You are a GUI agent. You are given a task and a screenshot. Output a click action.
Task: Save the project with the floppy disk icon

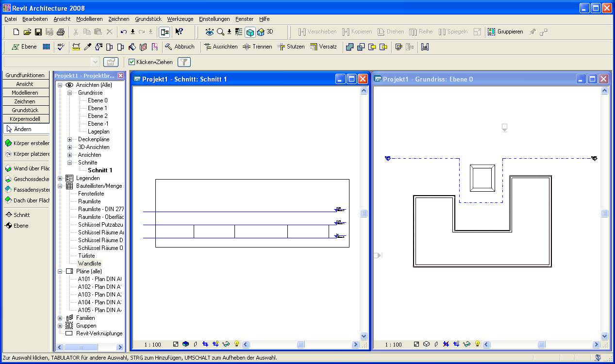pyautogui.click(x=38, y=32)
